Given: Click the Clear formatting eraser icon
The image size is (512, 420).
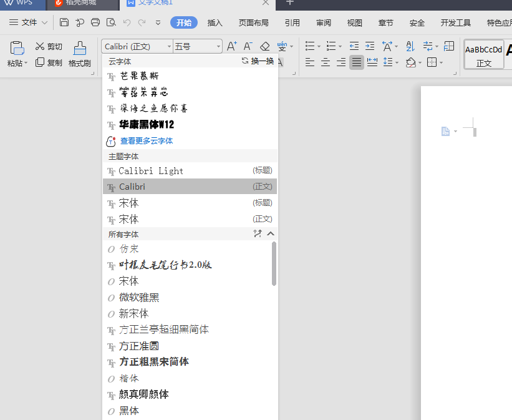Looking at the screenshot, I should [265, 46].
